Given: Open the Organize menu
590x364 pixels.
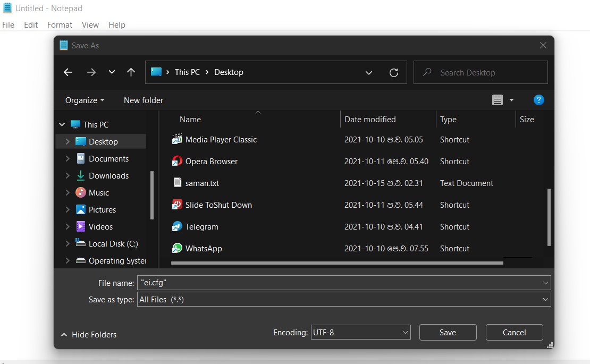Looking at the screenshot, I should click(85, 100).
